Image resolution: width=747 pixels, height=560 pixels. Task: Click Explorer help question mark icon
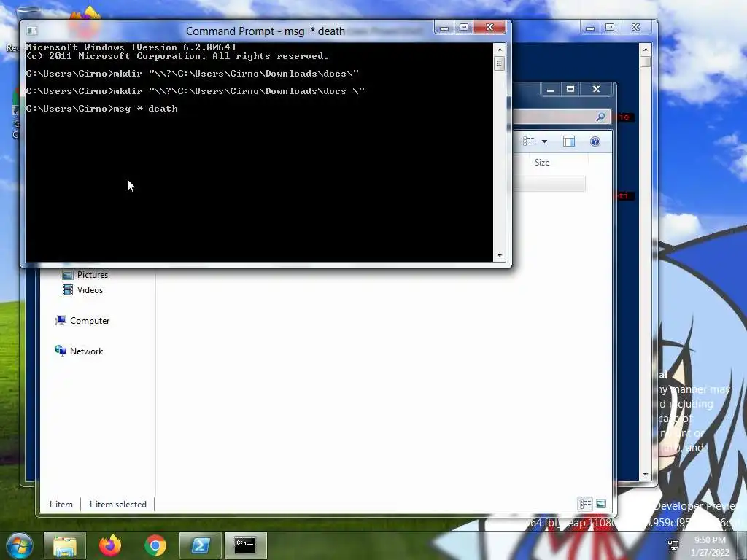595,141
